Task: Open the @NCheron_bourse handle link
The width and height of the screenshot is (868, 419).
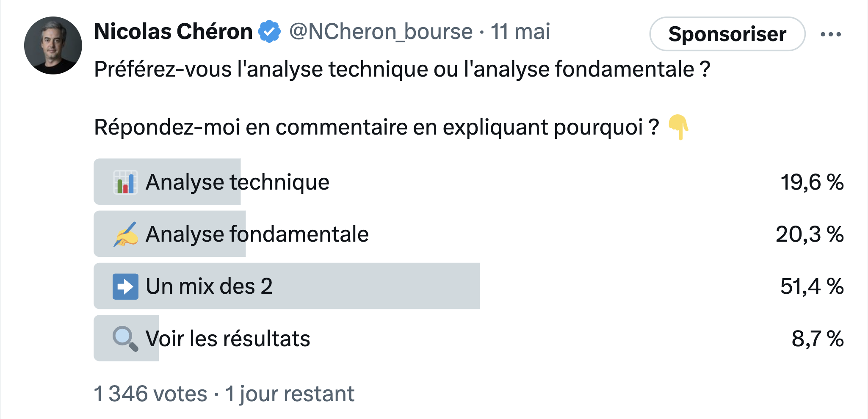Action: click(x=381, y=32)
